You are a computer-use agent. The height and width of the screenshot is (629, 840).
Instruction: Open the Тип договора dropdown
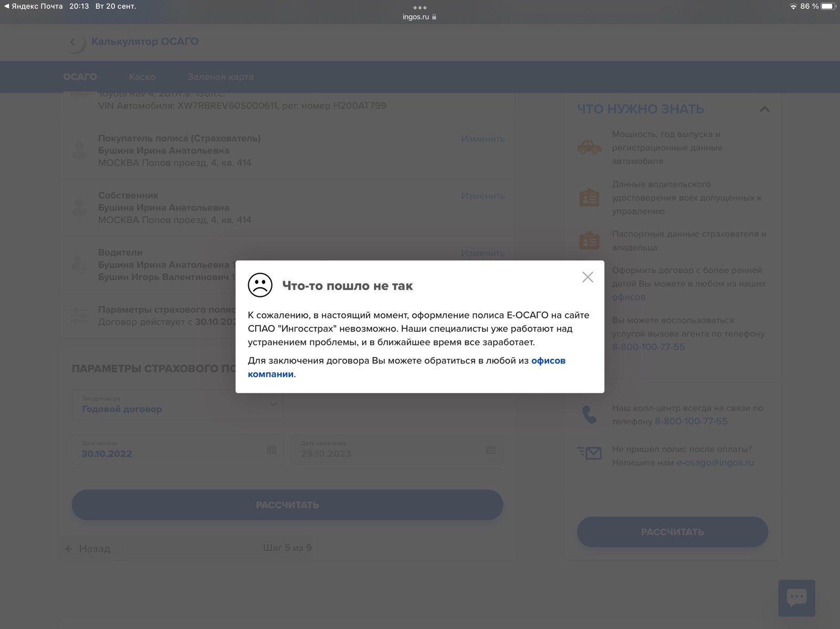177,404
